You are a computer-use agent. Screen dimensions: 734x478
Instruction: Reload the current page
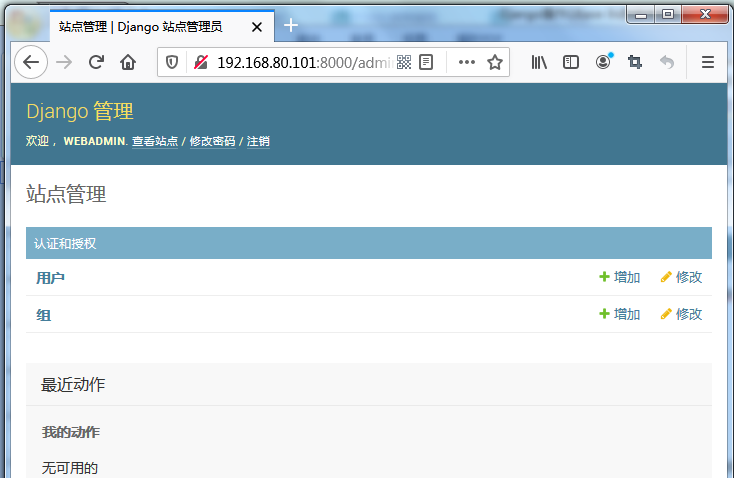96,62
